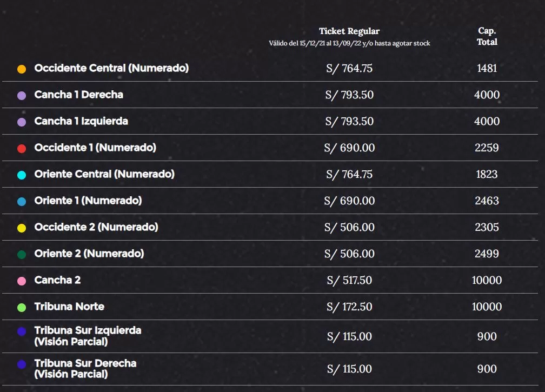545x392 pixels.
Task: Select the Cancha 1 Izquierda zone label
Action: click(81, 121)
